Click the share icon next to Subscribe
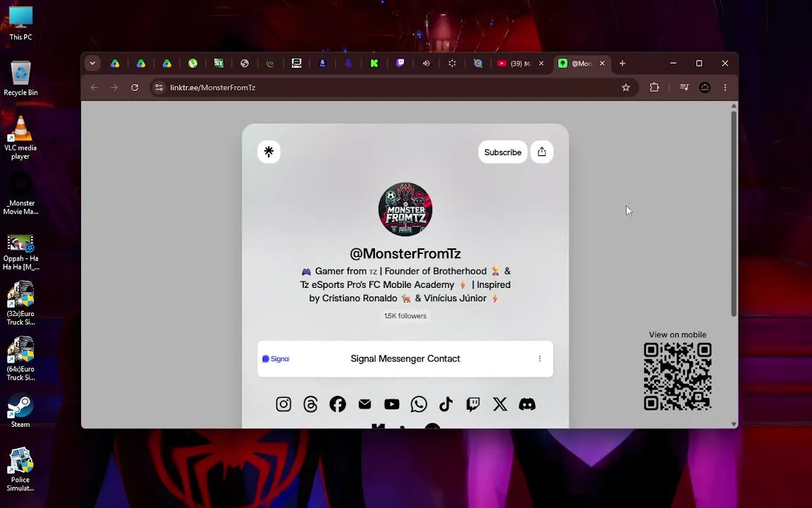Screen dimensions: 812x508 coord(541,152)
